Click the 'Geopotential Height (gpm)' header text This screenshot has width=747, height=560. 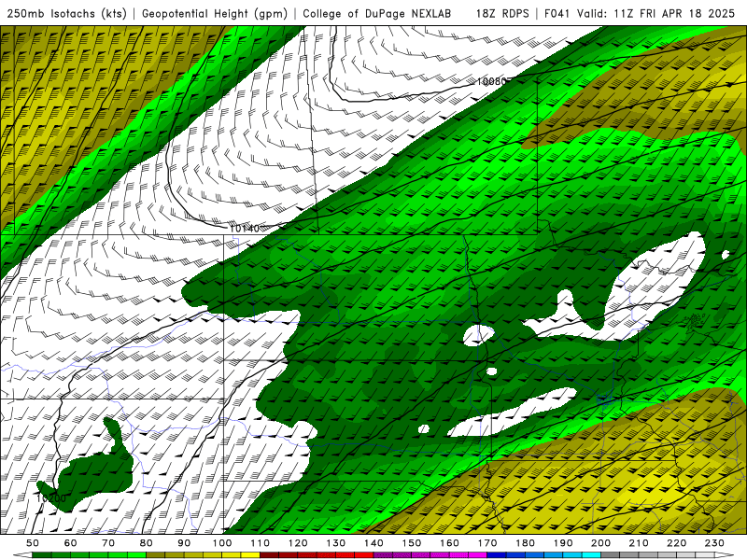tap(215, 13)
